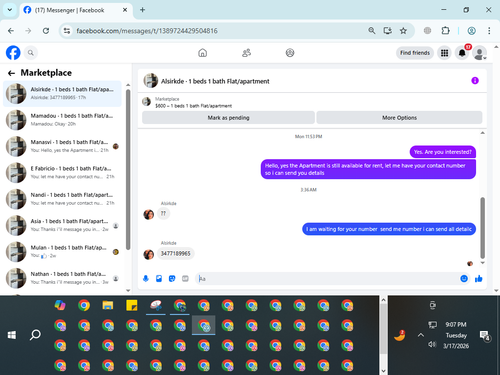
Task: Open the $600 Marketplace listing link
Action: pyautogui.click(x=193, y=106)
